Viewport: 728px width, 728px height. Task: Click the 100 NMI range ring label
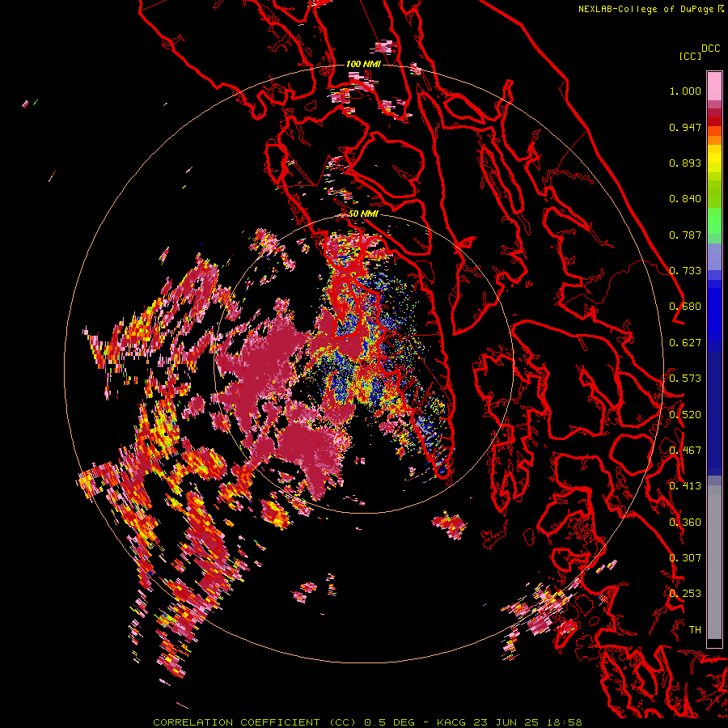[363, 64]
